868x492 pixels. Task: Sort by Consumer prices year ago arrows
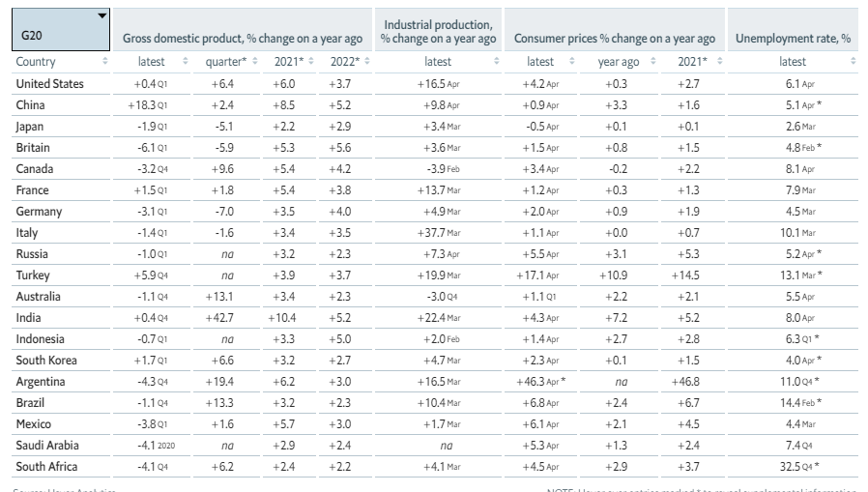tap(653, 62)
